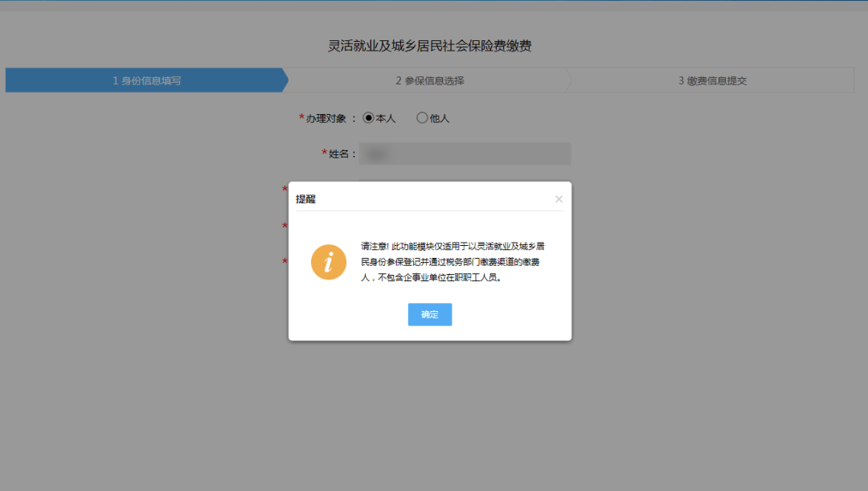This screenshot has width=868, height=491.
Task: Click the X icon to close the reminder
Action: (x=559, y=198)
